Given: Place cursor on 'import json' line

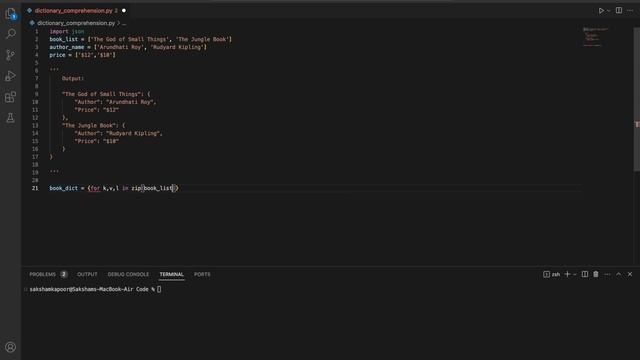Looking at the screenshot, I should (x=67, y=31).
